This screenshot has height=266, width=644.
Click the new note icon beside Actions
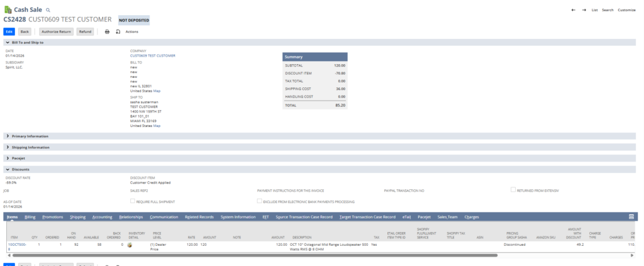[118, 31]
